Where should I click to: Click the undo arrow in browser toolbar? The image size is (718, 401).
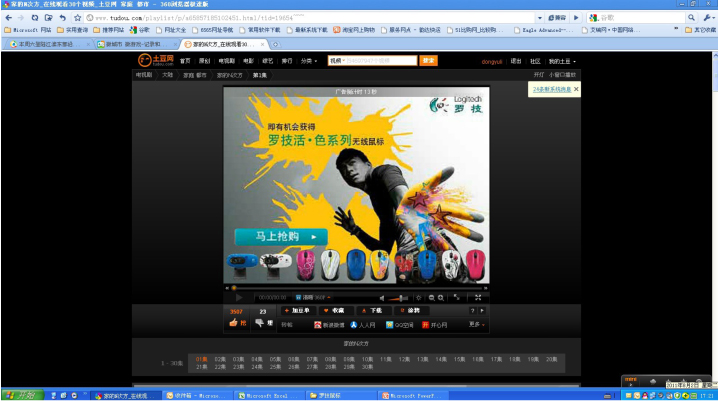pyautogui.click(x=63, y=18)
